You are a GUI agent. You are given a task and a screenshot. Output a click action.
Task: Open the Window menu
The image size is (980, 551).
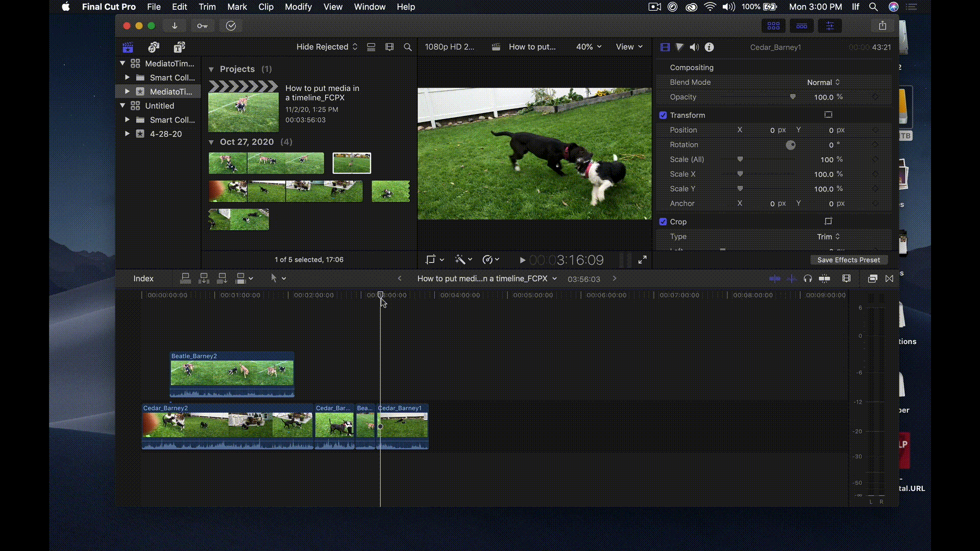(x=370, y=7)
